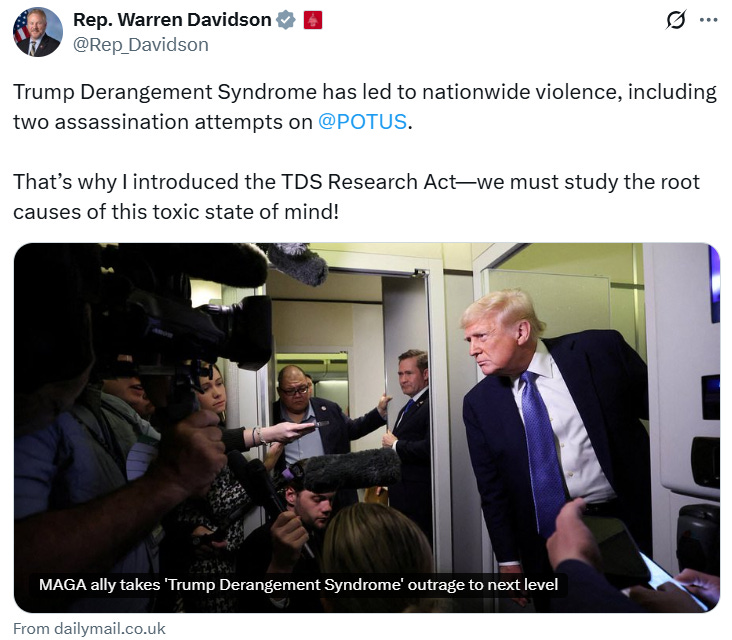Visit the From dailymail.co.uk source link
The height and width of the screenshot is (640, 732).
[89, 628]
